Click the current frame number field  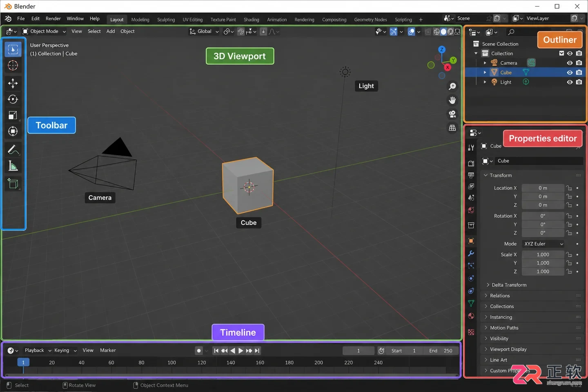(359, 351)
